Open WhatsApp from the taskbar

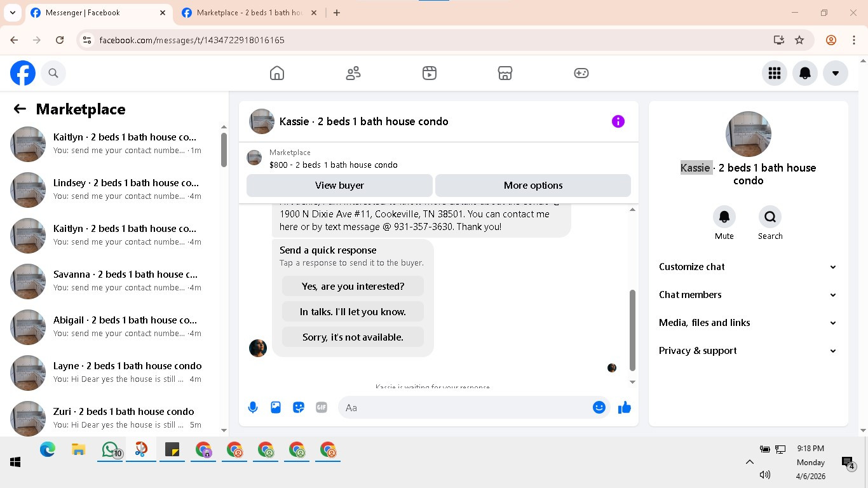click(x=110, y=450)
